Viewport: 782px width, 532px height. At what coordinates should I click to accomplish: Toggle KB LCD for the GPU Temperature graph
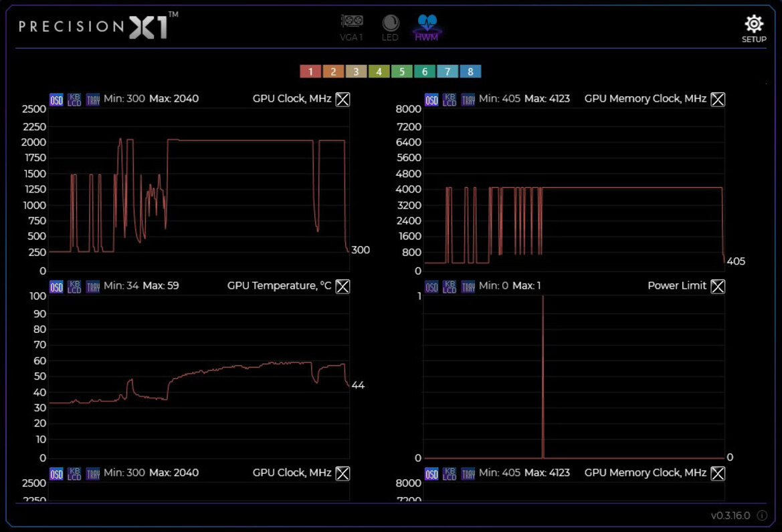(74, 287)
